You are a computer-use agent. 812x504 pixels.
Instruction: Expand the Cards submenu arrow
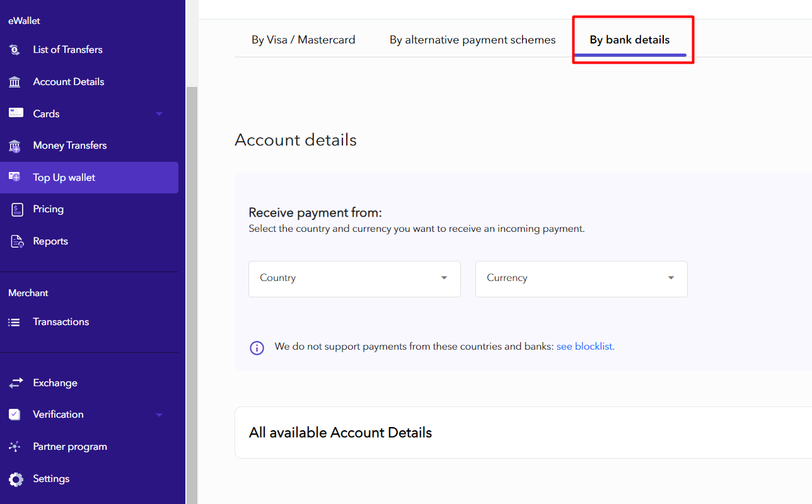pos(159,114)
